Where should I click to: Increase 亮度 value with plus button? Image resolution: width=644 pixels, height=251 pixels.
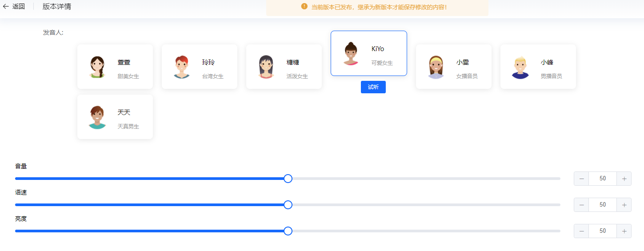pyautogui.click(x=624, y=231)
